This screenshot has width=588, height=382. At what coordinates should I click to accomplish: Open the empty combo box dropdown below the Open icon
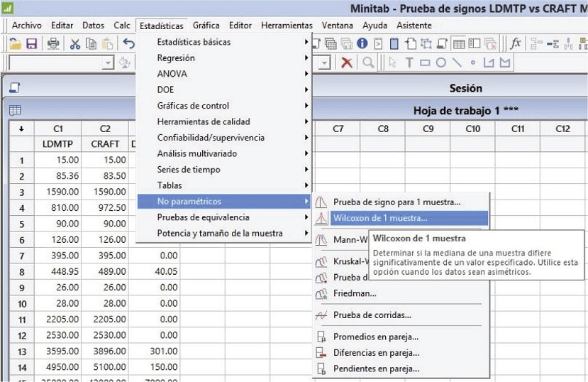click(x=108, y=63)
